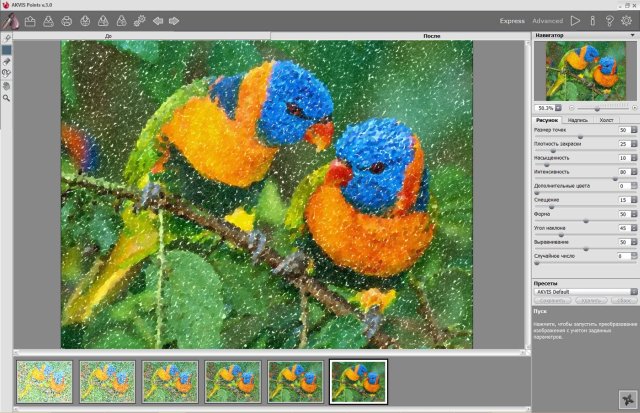Switch to Advanced mode

547,20
